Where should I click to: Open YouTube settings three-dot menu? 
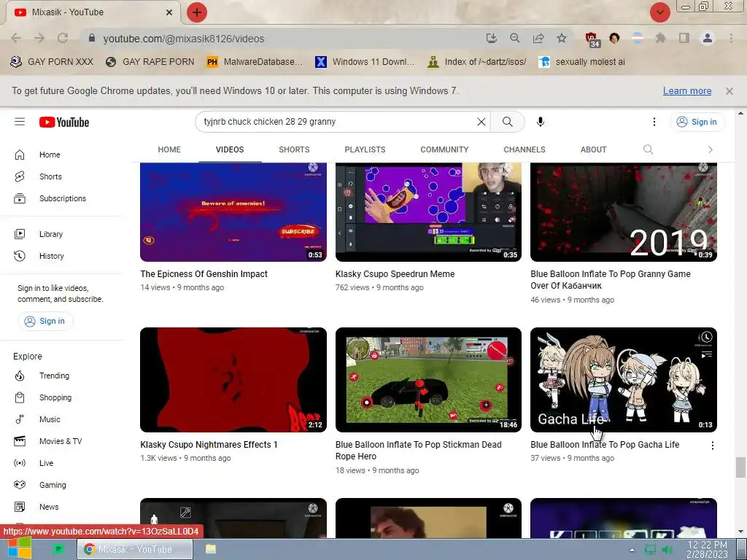click(654, 122)
